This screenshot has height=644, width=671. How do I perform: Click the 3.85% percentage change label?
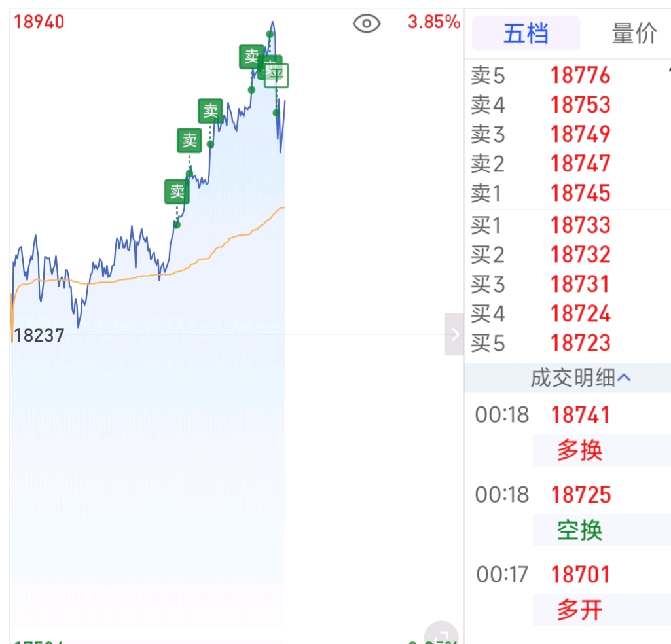point(433,22)
